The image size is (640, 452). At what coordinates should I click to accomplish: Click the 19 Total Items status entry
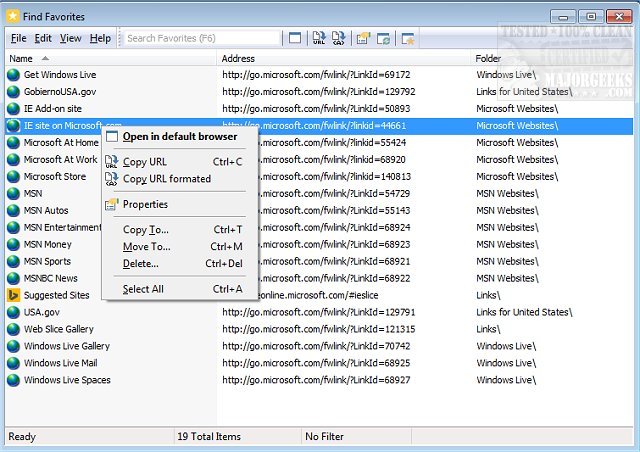point(209,436)
